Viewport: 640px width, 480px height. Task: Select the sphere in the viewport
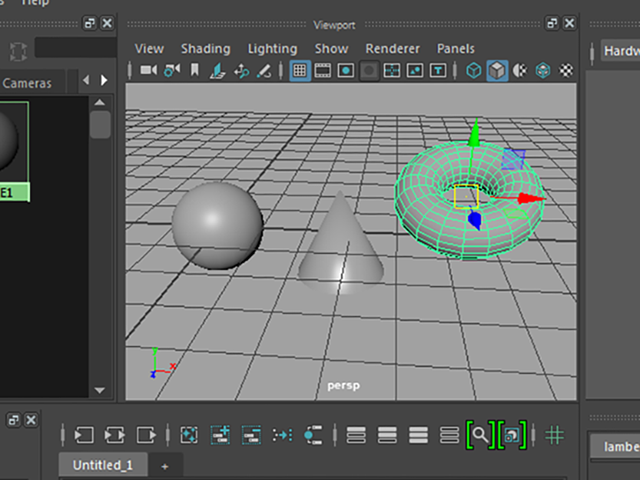point(218,225)
